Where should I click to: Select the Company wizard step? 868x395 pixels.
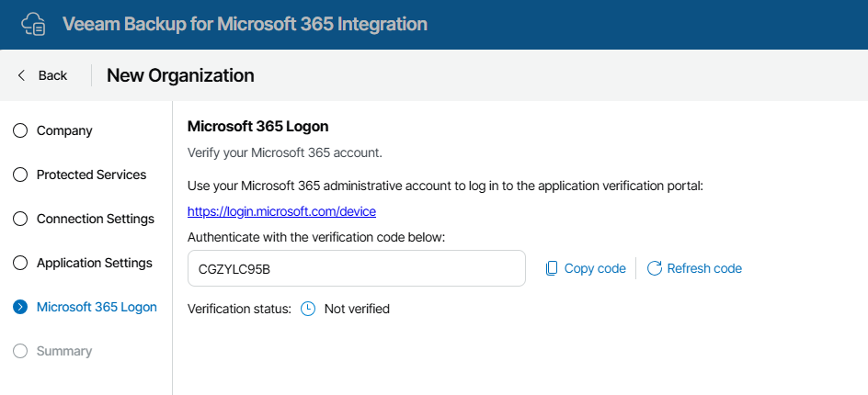click(52, 130)
